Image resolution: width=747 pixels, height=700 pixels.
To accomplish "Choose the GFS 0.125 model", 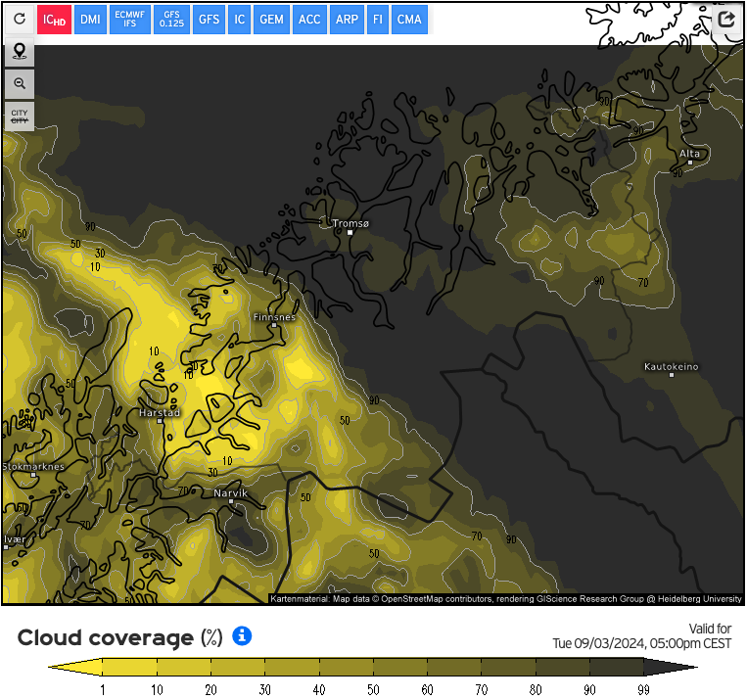I will click(171, 20).
